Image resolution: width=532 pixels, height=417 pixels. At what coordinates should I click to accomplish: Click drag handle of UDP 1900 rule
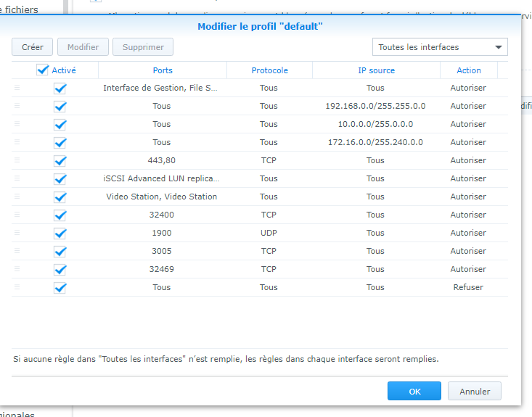click(x=17, y=233)
